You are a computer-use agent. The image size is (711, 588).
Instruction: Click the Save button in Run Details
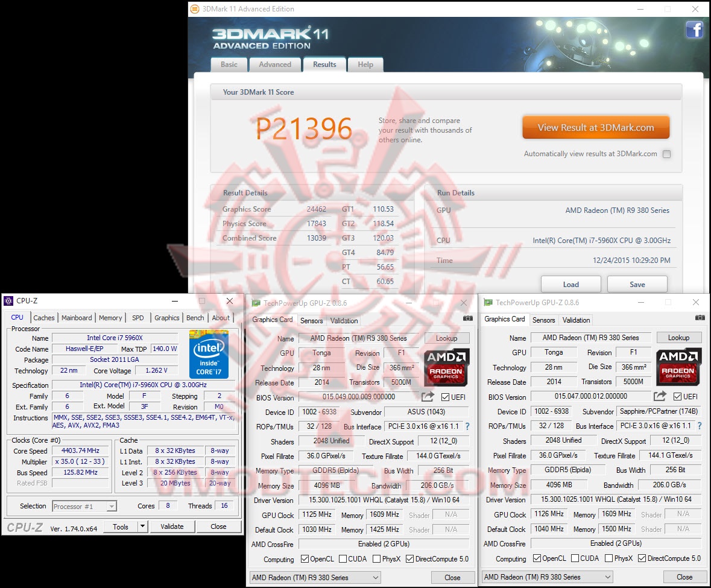click(637, 284)
